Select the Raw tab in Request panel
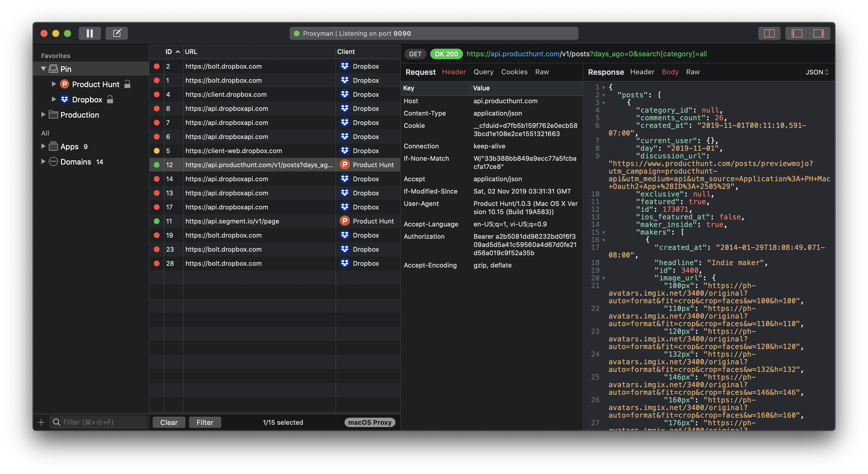 pos(542,72)
